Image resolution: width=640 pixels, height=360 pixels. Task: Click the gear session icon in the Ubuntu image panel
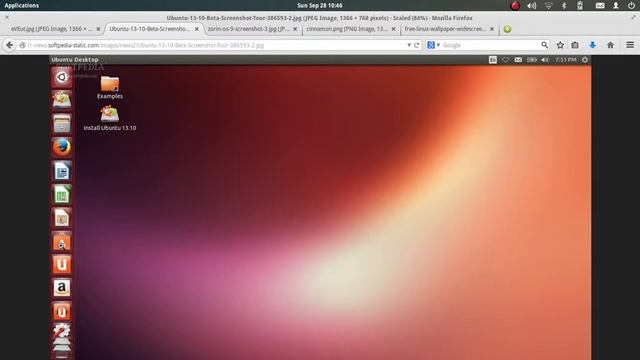click(585, 60)
